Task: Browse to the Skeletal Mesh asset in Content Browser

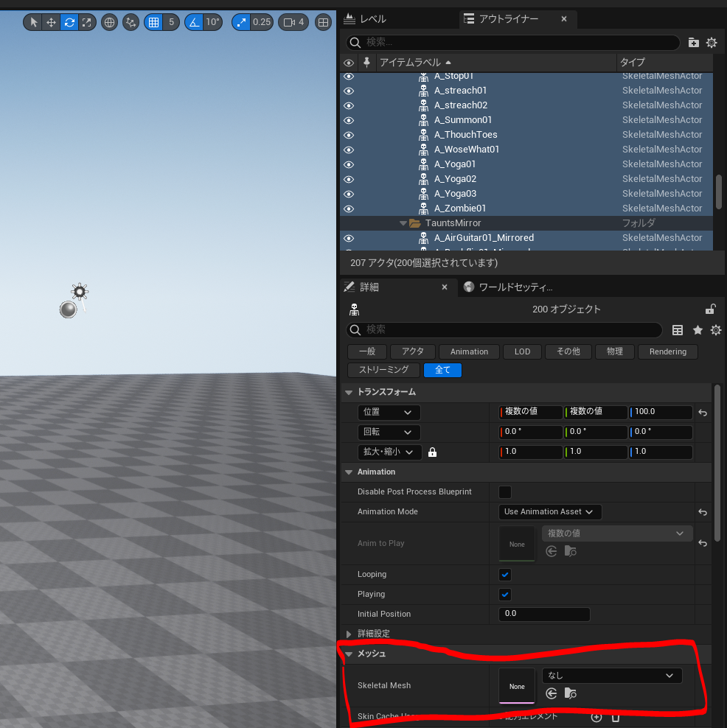Action: (570, 693)
